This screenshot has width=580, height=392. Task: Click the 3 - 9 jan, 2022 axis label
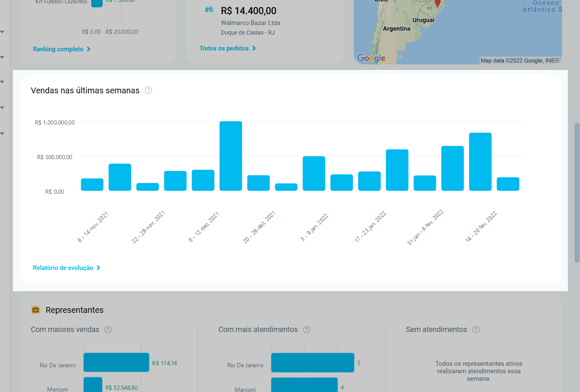(315, 228)
